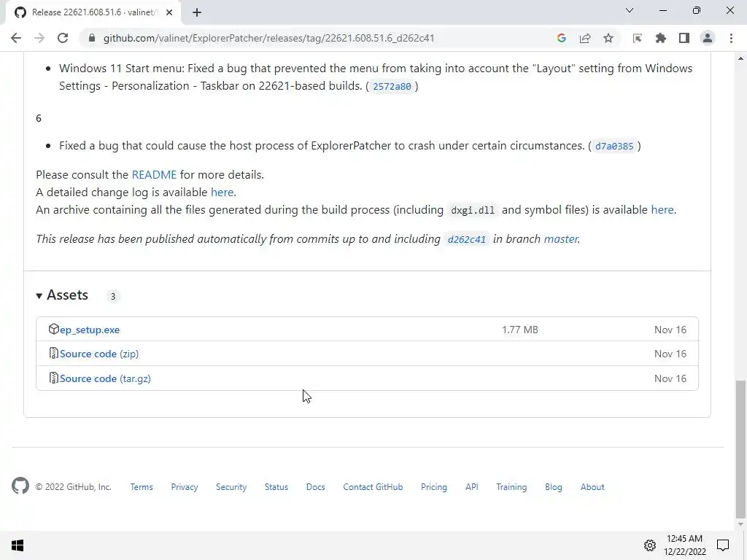Open API footer link
Screen dimensions: 747x560
click(x=472, y=486)
